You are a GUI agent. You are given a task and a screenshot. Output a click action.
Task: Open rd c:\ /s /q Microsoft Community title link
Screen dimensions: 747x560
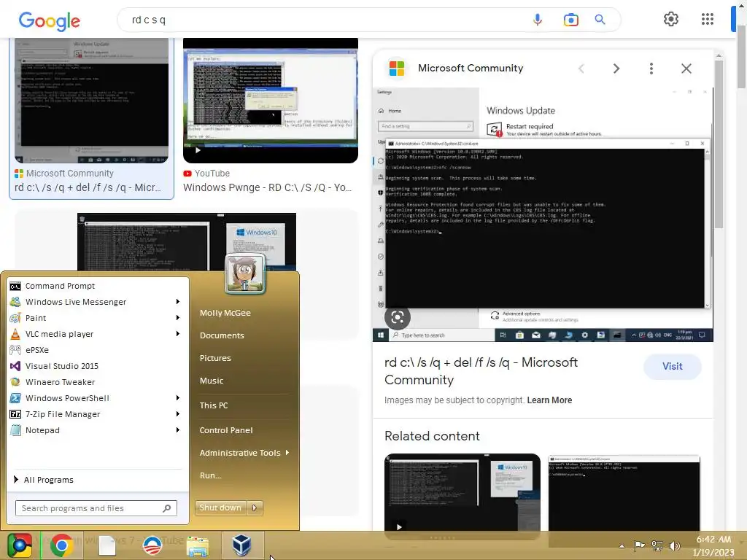[481, 371]
